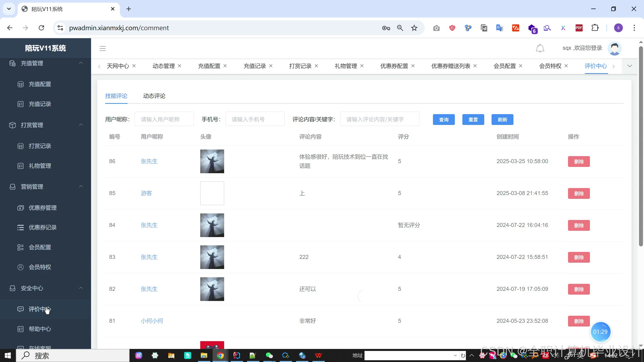
Task: Open user 游客 profile link
Action: click(146, 193)
